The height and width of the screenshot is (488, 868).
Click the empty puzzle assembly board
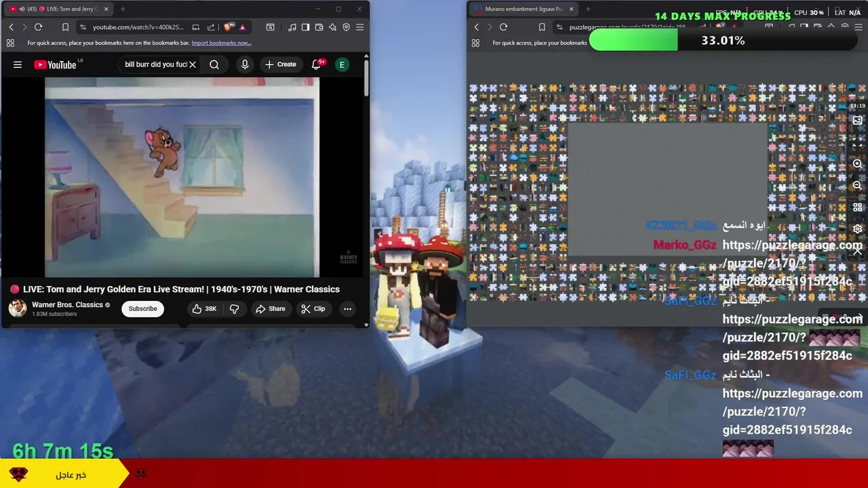point(667,190)
